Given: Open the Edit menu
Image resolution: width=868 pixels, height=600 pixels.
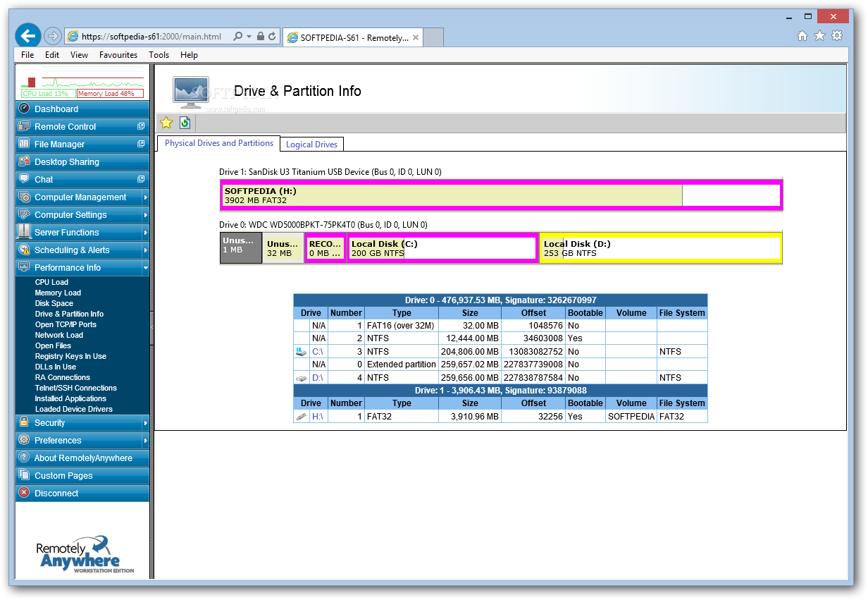Looking at the screenshot, I should pyautogui.click(x=52, y=55).
